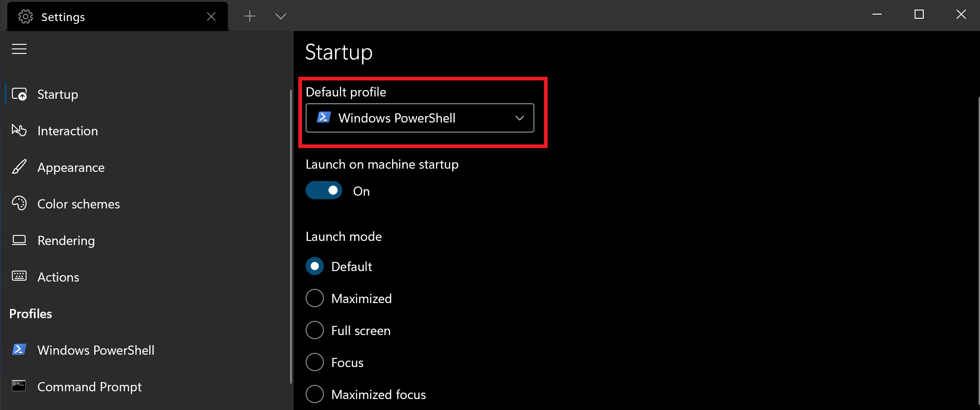Click the Profiles section heading
This screenshot has width=980, height=410.
[31, 314]
